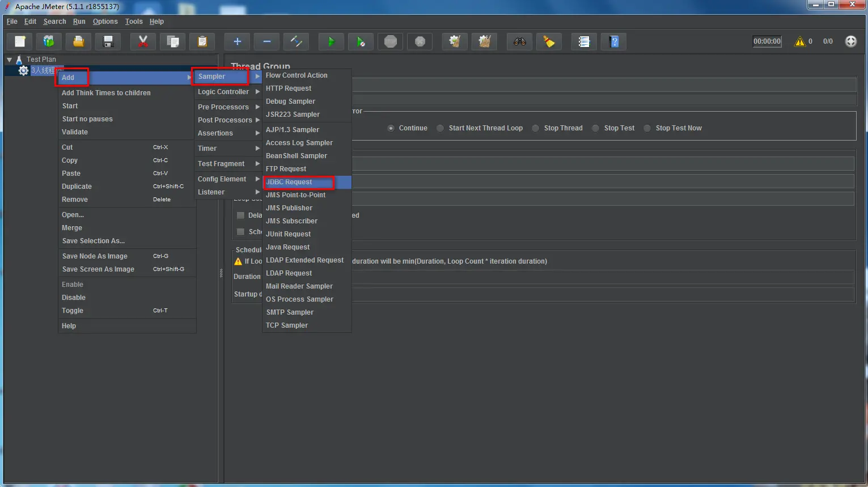
Task: Choose Add Think Times to children
Action: [x=127, y=93]
